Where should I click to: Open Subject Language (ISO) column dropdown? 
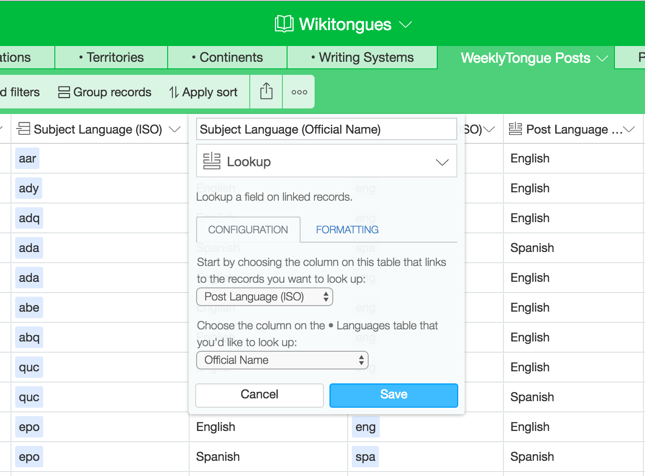[175, 129]
